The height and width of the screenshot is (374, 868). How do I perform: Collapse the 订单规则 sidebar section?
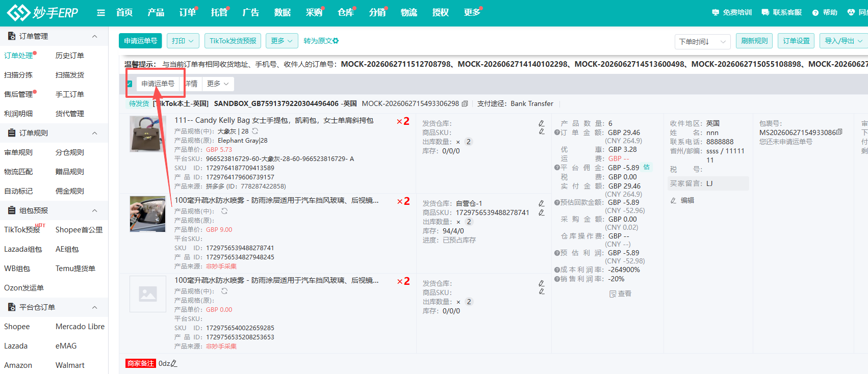pyautogui.click(x=94, y=133)
